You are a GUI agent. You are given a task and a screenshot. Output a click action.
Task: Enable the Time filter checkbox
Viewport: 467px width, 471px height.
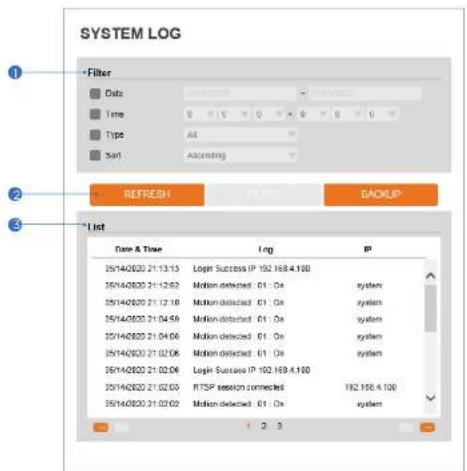(95, 114)
